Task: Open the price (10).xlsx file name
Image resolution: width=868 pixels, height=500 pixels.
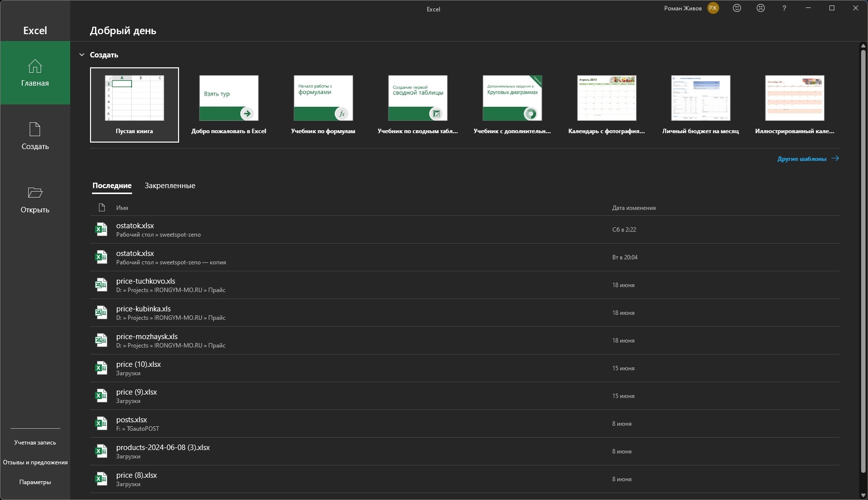Action: click(x=138, y=364)
